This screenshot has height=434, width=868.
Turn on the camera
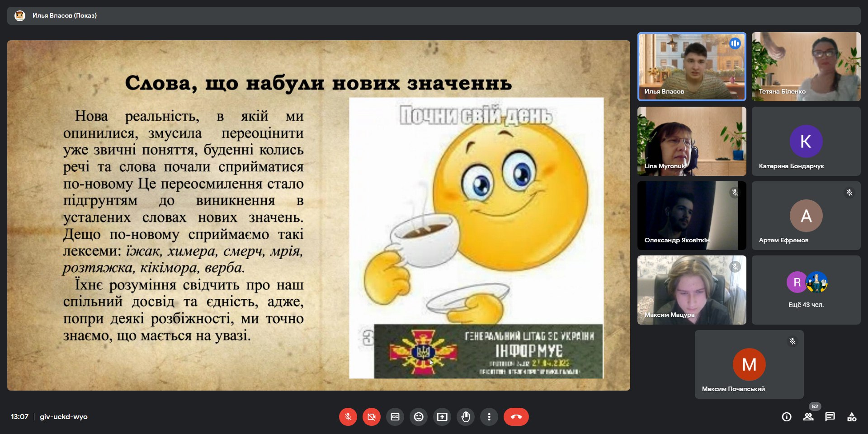(371, 417)
